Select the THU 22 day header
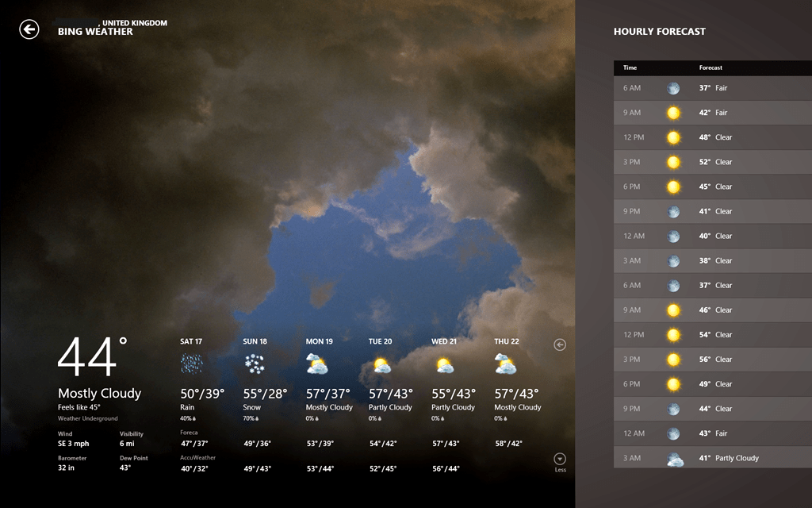812x508 pixels. pos(507,341)
